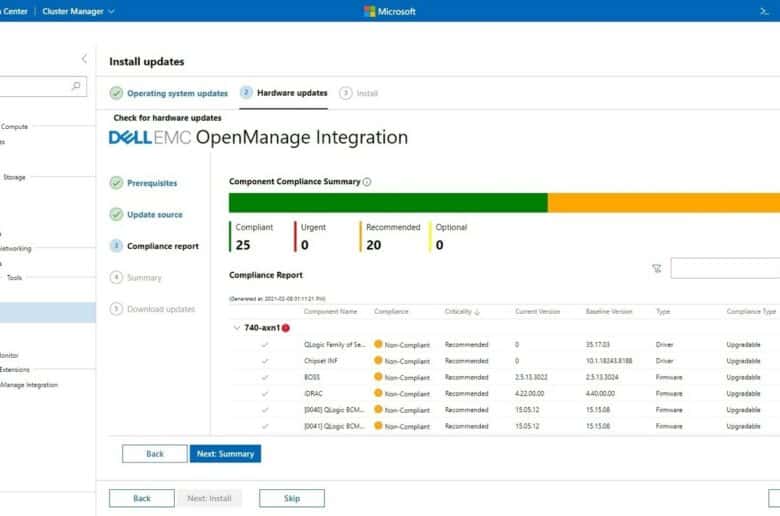Click the Extensions heading in sidebar
780x516 pixels.
point(14,370)
